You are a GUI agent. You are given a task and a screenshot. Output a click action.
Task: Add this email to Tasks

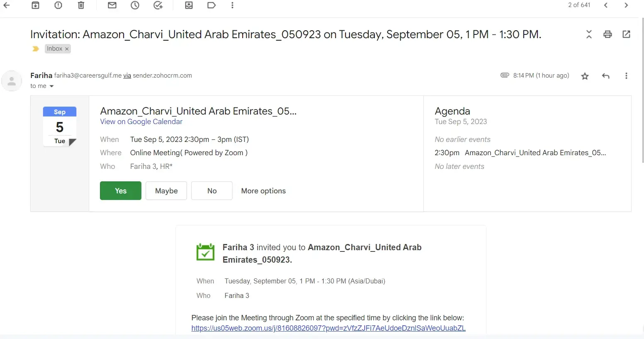tap(158, 5)
